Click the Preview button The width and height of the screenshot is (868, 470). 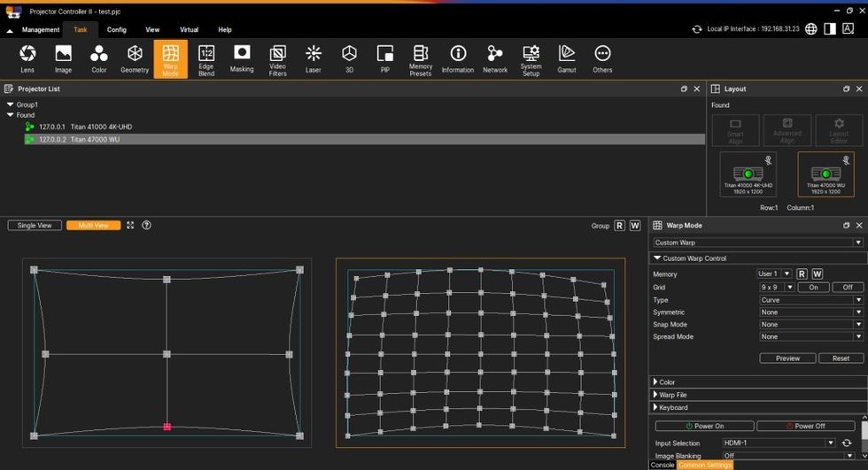coord(787,358)
